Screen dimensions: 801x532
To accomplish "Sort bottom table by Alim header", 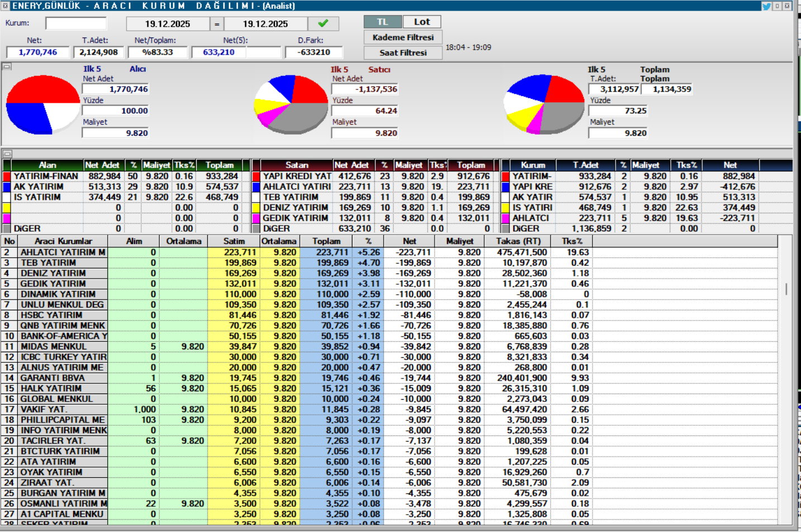I will (134, 241).
